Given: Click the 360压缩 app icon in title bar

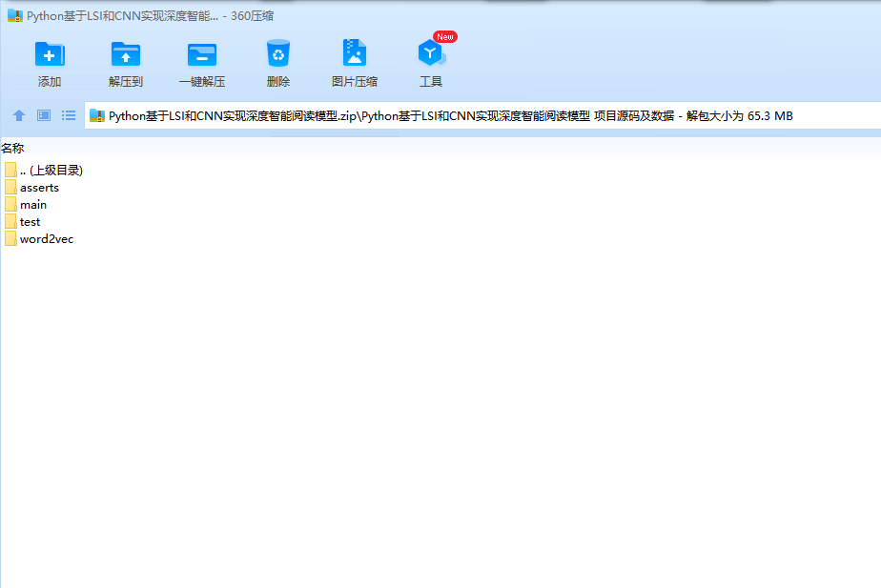Looking at the screenshot, I should [15, 16].
